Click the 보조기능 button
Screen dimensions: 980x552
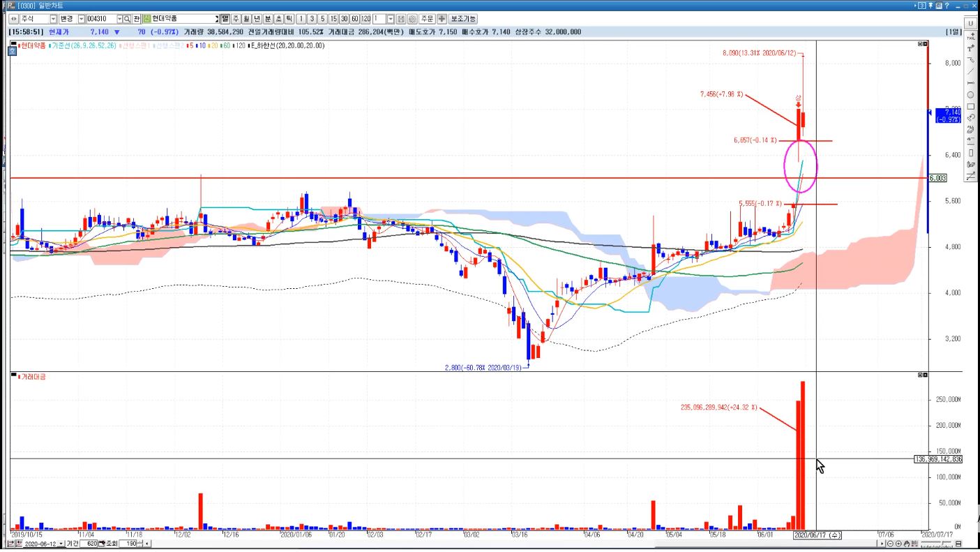pyautogui.click(x=464, y=18)
